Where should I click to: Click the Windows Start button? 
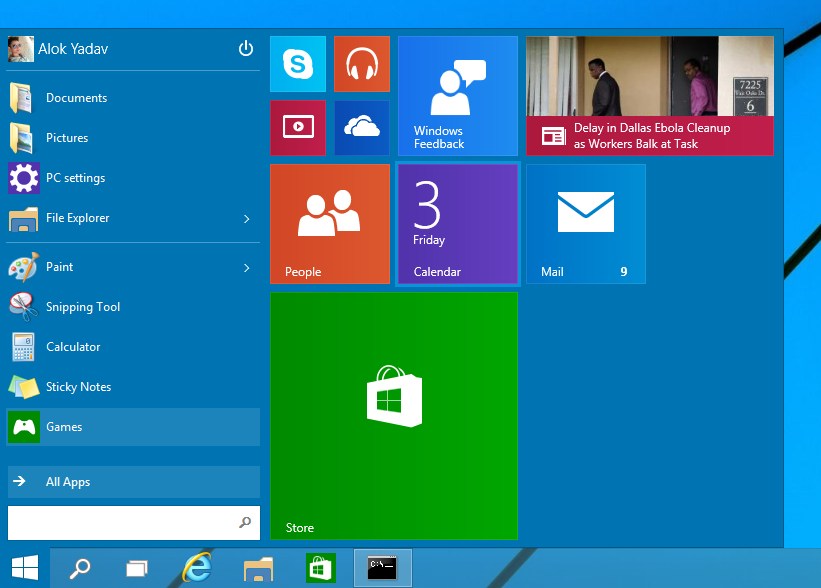point(25,568)
